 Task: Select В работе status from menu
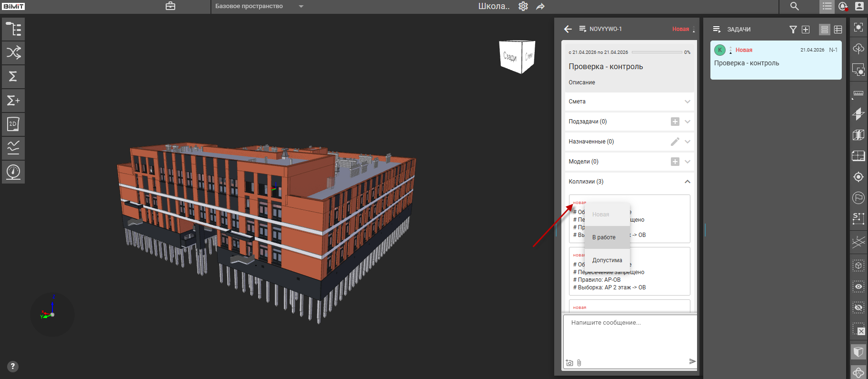604,237
